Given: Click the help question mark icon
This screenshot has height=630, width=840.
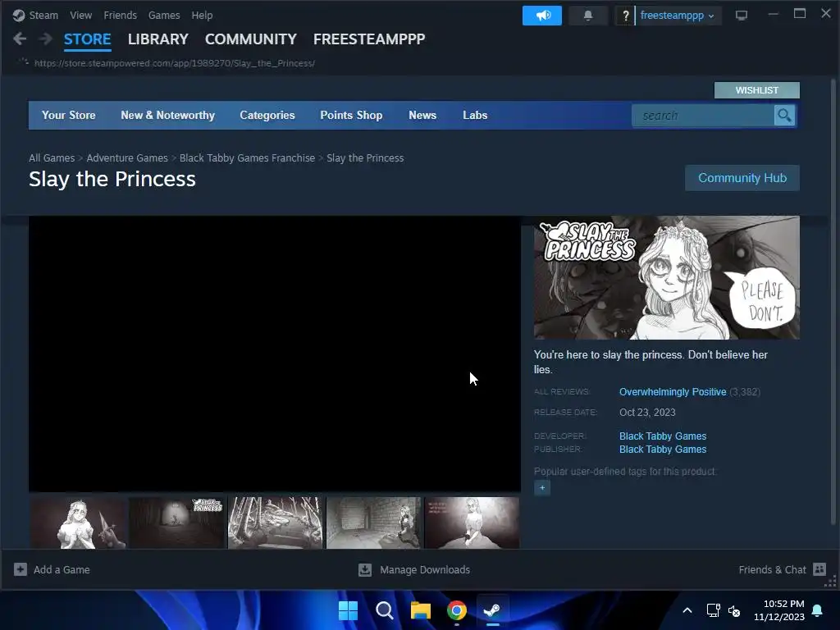Looking at the screenshot, I should [x=625, y=16].
